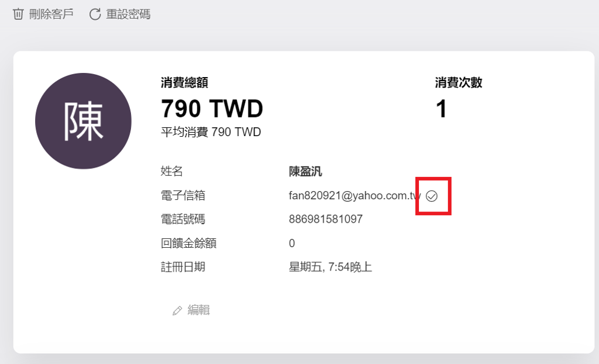
Task: Click the pencil icon beside 編輯
Action: coord(177,311)
